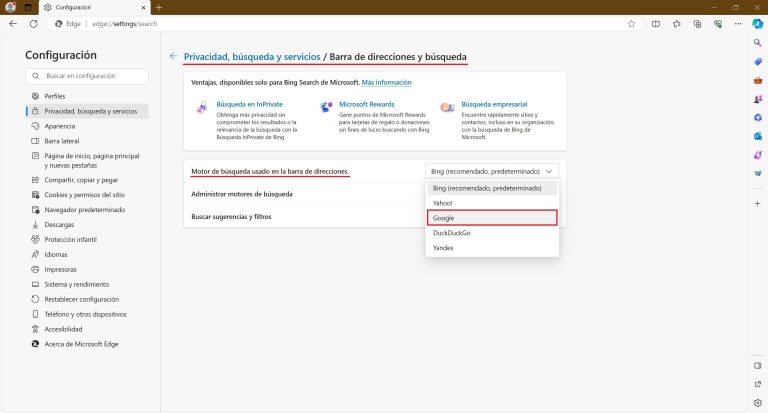Open Página de inicio, página principal section
The width and height of the screenshot is (768, 413).
tap(87, 161)
